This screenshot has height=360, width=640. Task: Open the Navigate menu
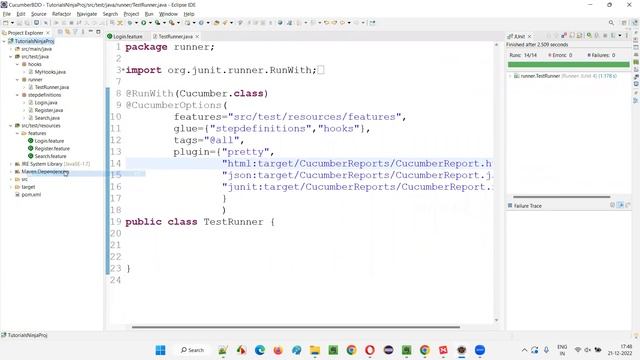(x=87, y=14)
